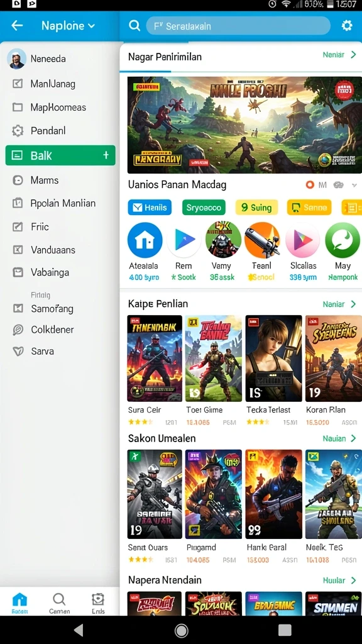
Task: Open the Naplone dropdown
Action: point(68,26)
